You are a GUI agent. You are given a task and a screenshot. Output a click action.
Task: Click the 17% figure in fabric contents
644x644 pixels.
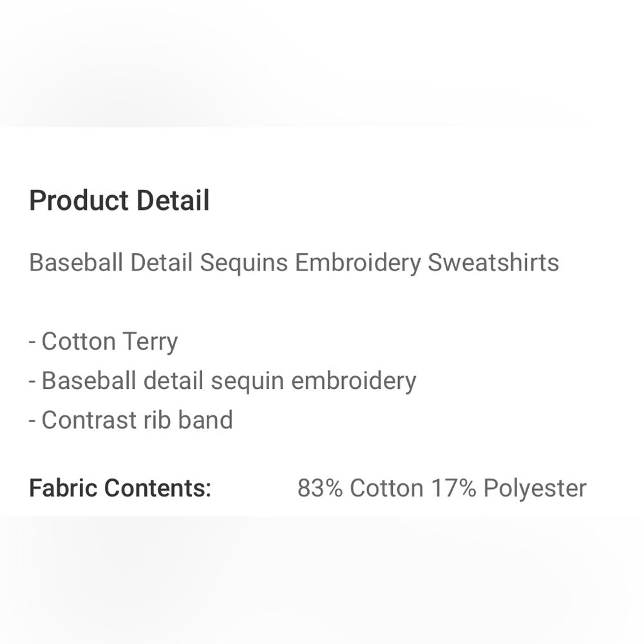(453, 488)
